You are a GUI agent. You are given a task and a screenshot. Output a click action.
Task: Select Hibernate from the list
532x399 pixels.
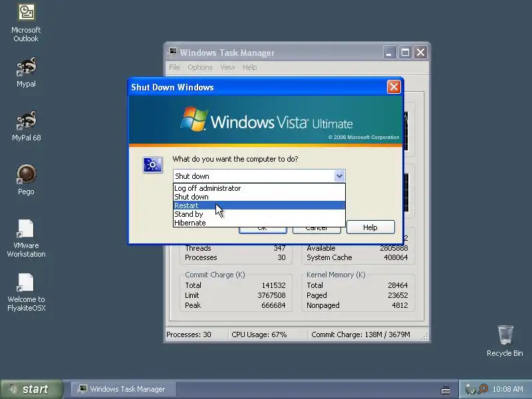coord(259,223)
